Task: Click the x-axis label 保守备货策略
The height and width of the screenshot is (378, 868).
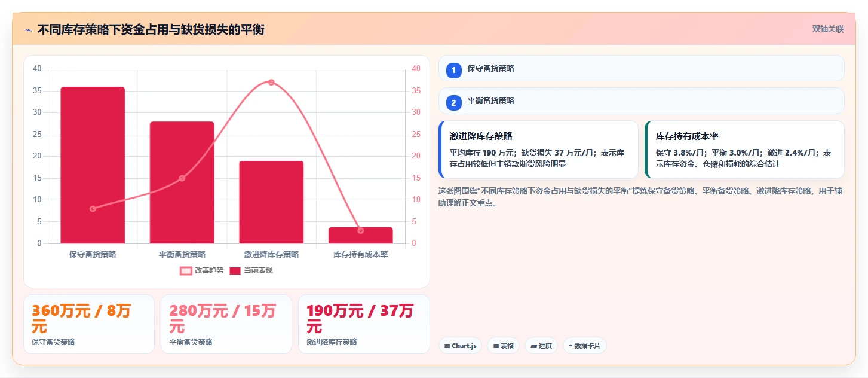Action: tap(93, 254)
